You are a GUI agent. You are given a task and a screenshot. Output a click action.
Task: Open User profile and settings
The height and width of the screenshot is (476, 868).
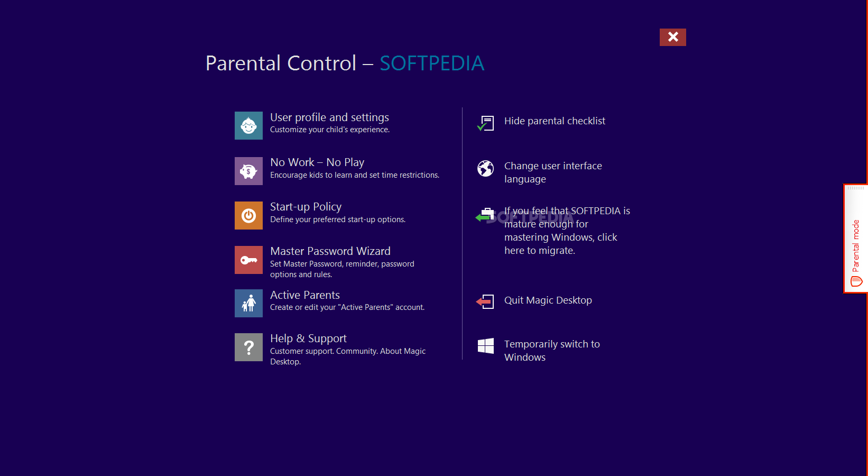(x=329, y=117)
